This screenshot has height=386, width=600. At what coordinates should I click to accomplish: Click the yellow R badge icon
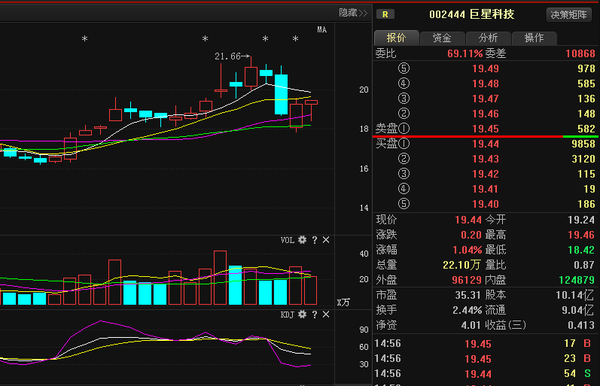(385, 15)
